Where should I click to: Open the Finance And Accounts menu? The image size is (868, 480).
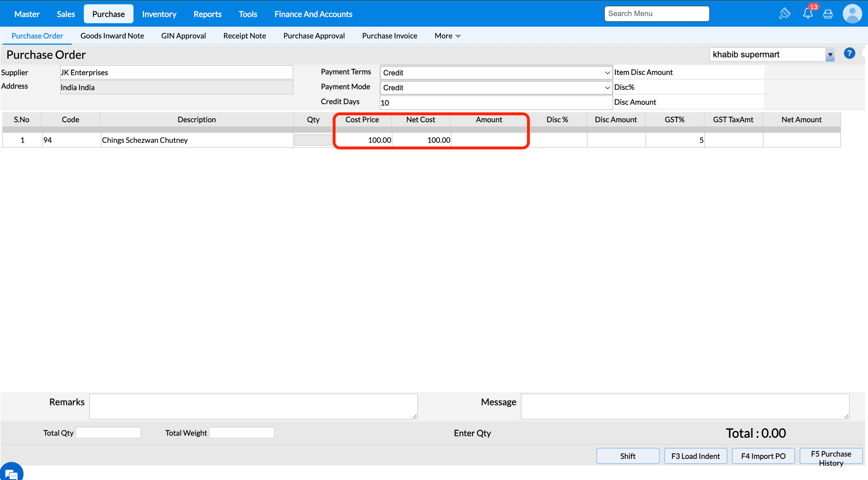[x=313, y=14]
